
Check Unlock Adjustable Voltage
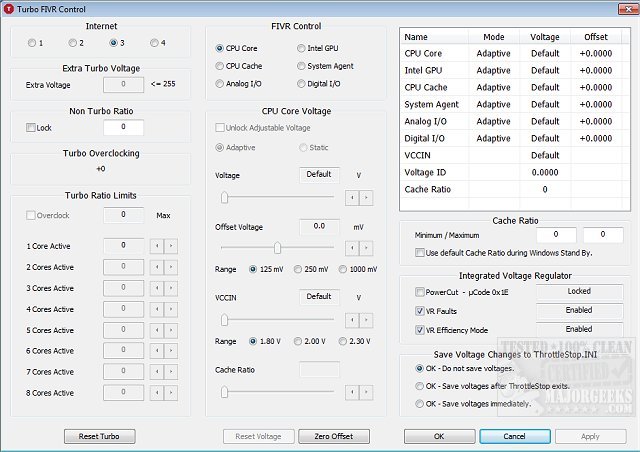(x=220, y=128)
